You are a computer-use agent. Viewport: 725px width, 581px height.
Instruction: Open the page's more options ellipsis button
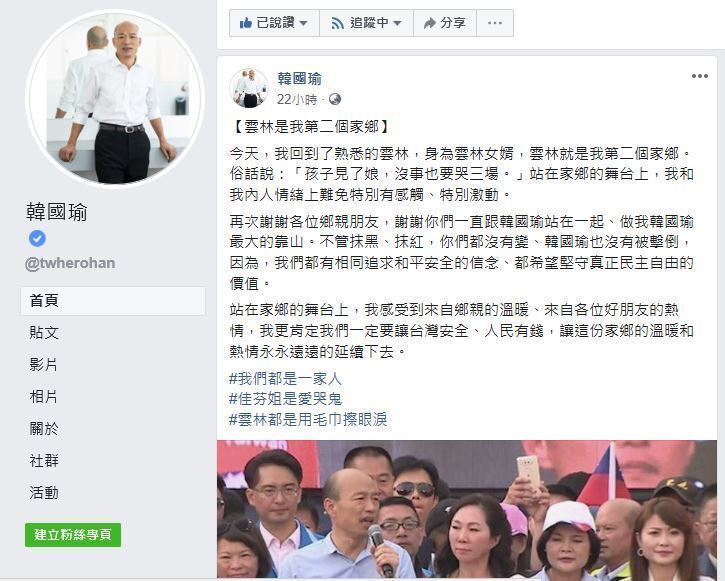coord(495,23)
